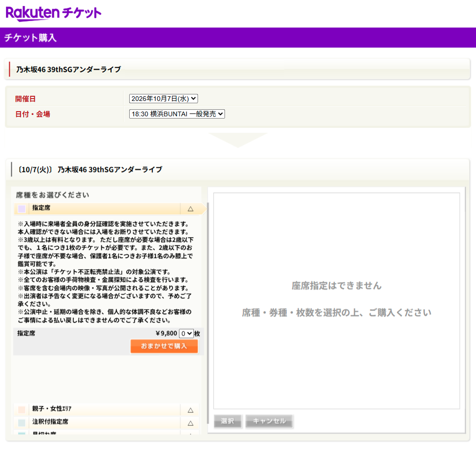Click the 乃木坂46 39thSGアンダーライブ event title at top

[68, 70]
